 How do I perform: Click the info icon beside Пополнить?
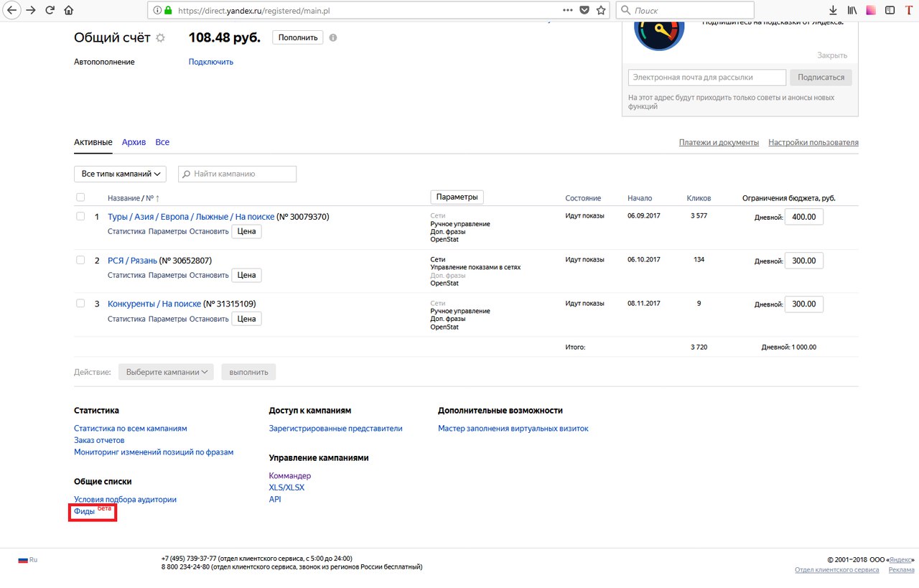pyautogui.click(x=332, y=37)
